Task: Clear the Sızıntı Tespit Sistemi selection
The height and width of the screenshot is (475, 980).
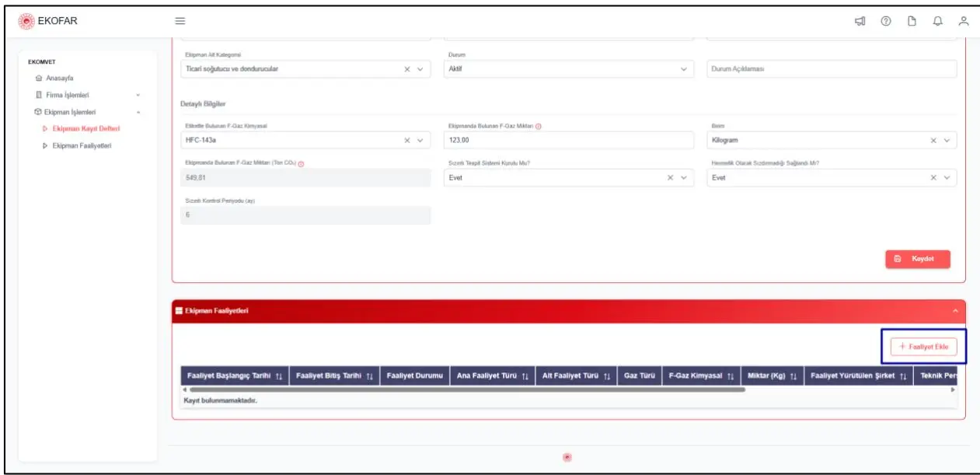Action: pos(671,177)
